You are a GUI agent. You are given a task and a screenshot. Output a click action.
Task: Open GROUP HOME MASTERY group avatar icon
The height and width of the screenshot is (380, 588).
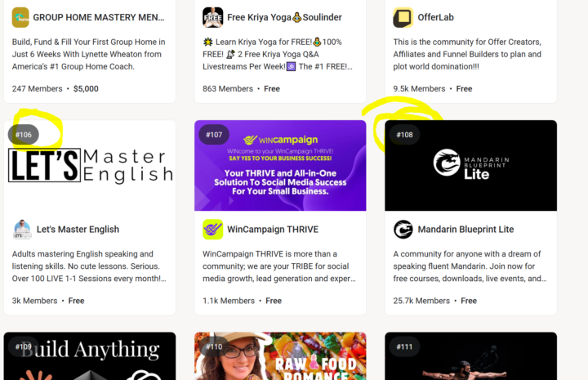(20, 17)
